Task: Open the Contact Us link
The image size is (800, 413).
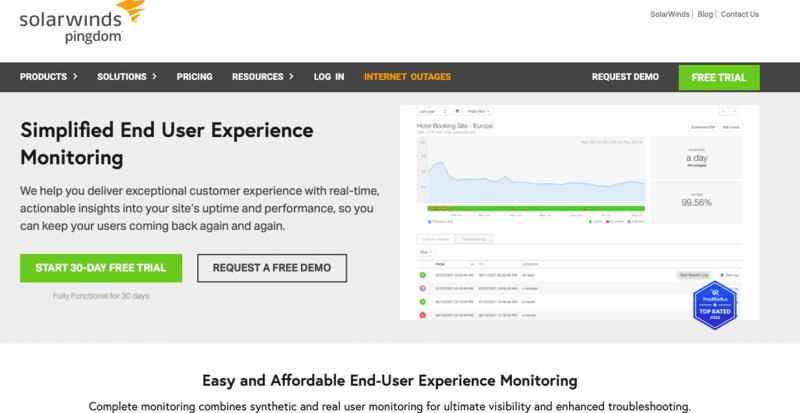Action: (740, 14)
